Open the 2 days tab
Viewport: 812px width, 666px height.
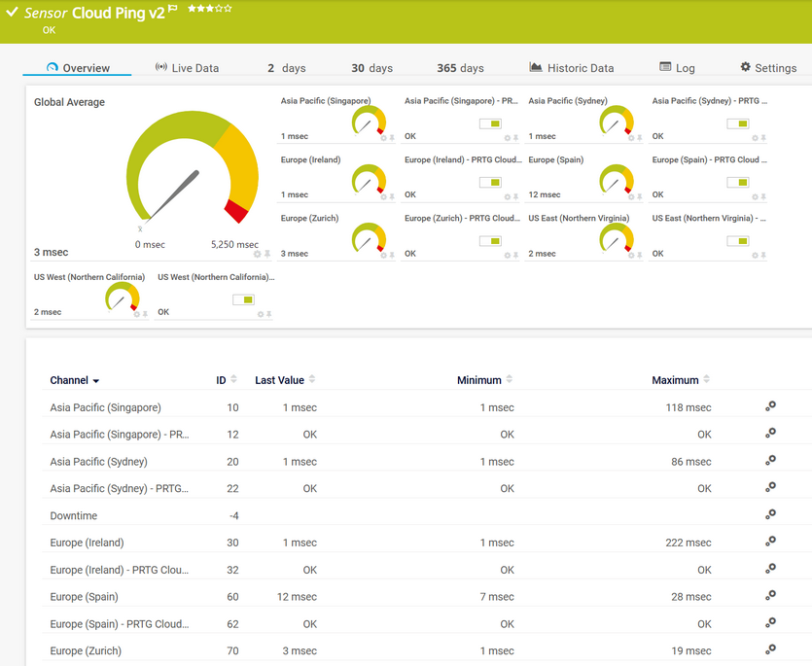(x=286, y=68)
